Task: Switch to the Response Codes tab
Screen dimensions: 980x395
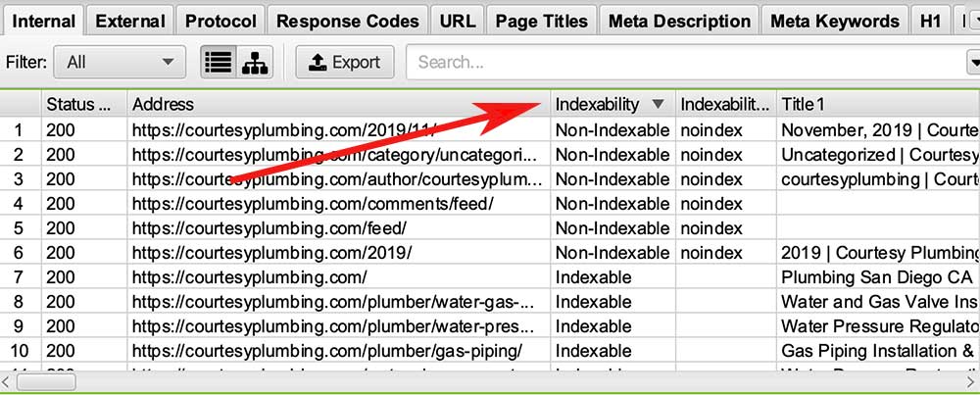Action: point(347,21)
